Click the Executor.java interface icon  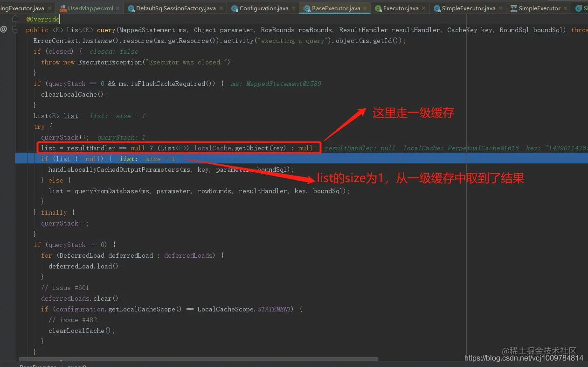click(378, 8)
